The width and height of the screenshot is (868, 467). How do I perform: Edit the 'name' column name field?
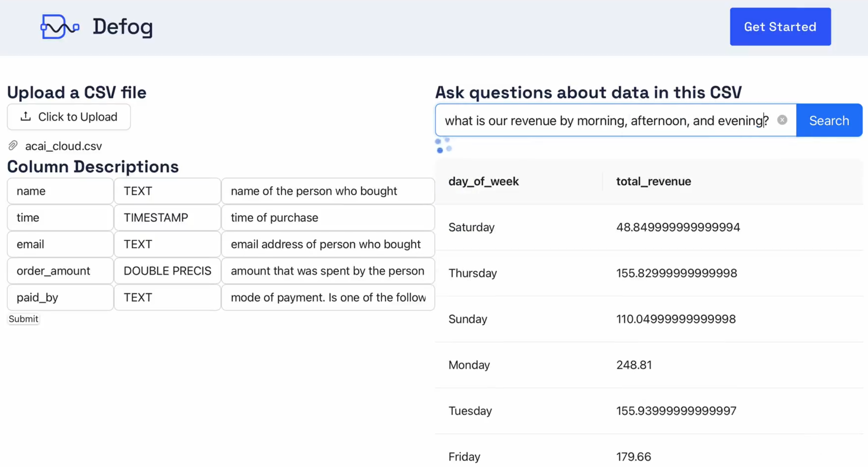pyautogui.click(x=60, y=191)
